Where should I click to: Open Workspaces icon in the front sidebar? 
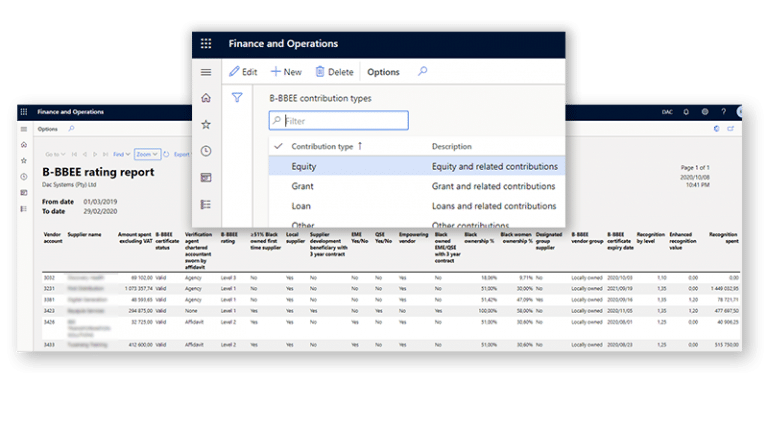(x=206, y=178)
